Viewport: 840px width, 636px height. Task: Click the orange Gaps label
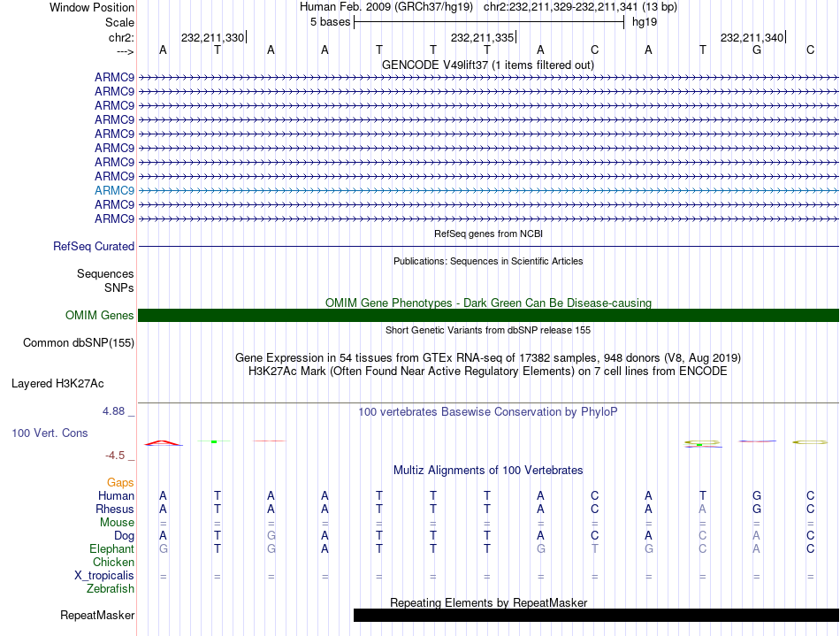(120, 483)
